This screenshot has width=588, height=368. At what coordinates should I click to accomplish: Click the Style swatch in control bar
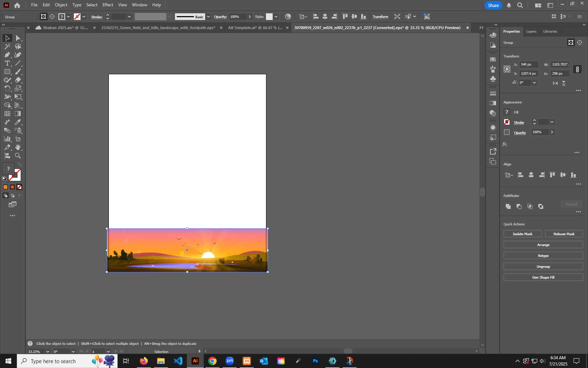[269, 16]
